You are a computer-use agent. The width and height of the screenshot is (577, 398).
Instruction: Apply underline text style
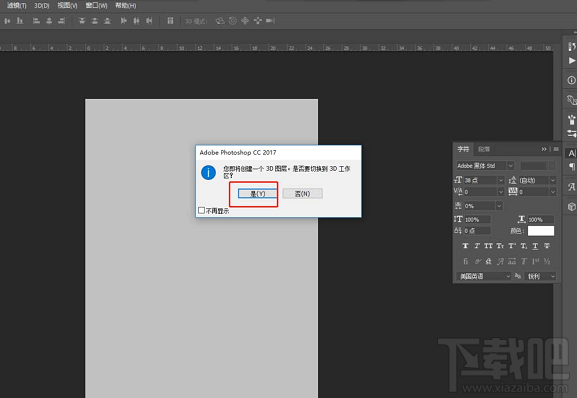[x=535, y=246]
